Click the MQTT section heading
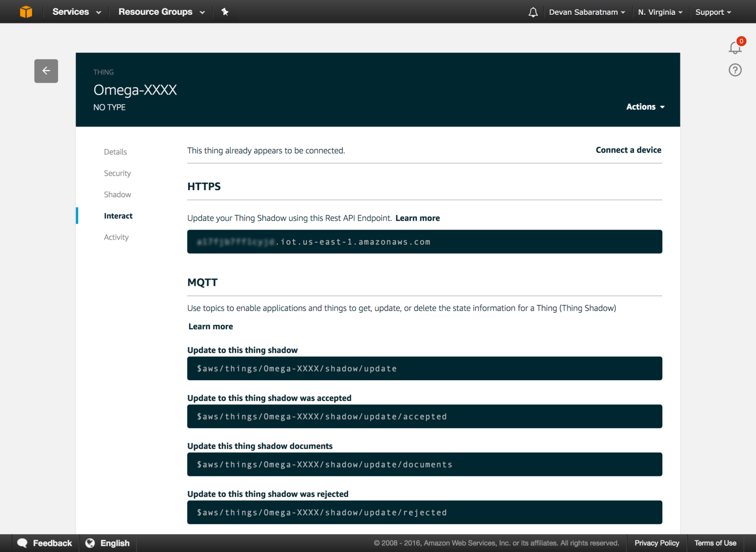This screenshot has width=756, height=552. coord(203,283)
